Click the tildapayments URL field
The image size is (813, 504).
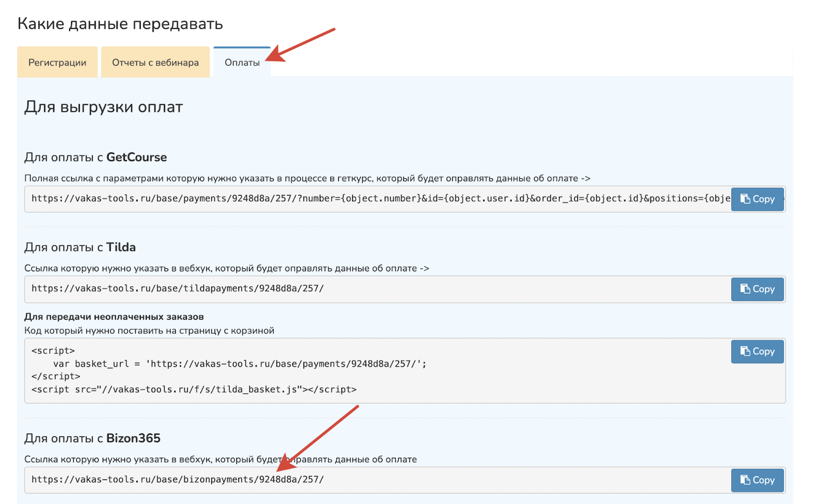376,289
